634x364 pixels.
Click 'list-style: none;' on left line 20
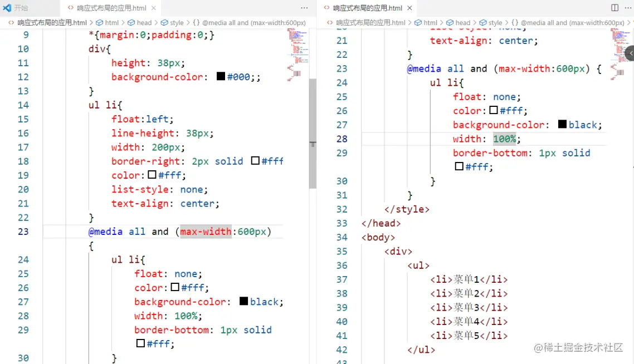(159, 189)
